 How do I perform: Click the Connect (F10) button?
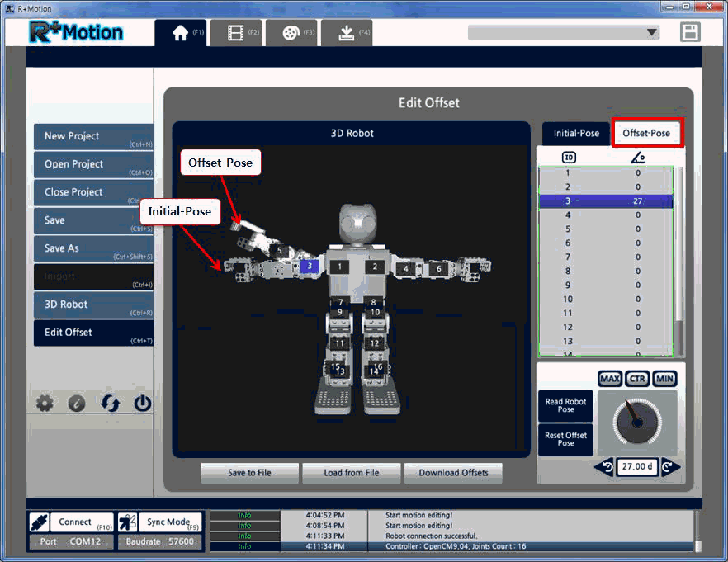click(x=82, y=522)
